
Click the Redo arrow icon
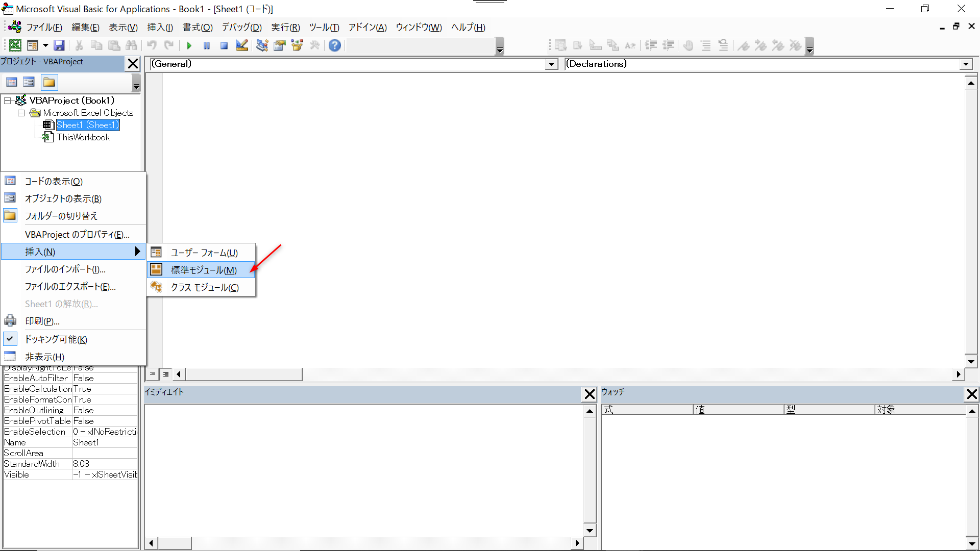pyautogui.click(x=169, y=45)
